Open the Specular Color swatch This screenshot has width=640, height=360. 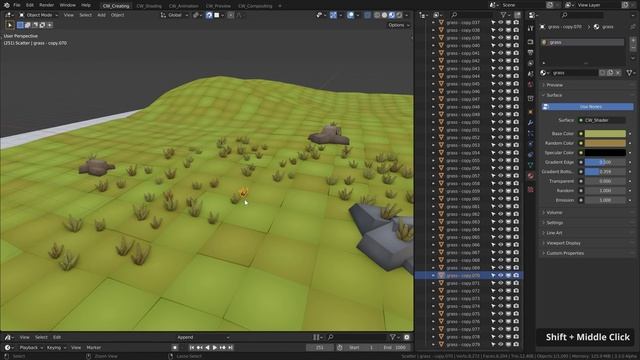point(605,153)
